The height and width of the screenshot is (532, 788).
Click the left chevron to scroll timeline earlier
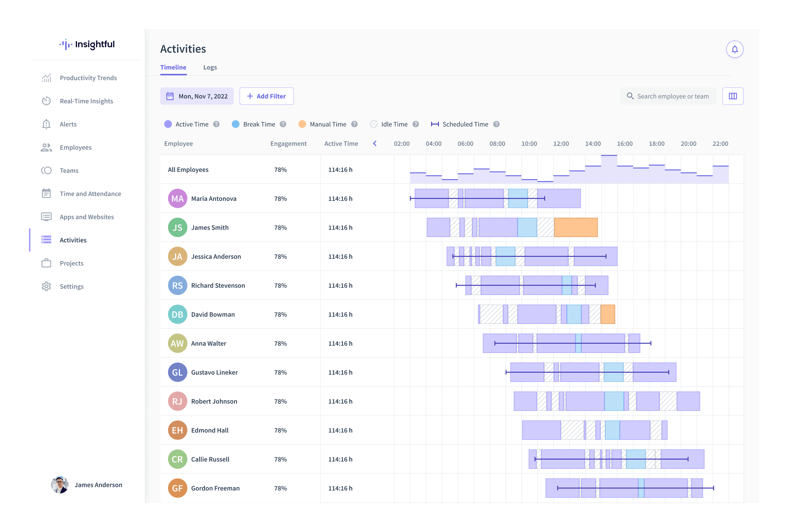pyautogui.click(x=375, y=143)
